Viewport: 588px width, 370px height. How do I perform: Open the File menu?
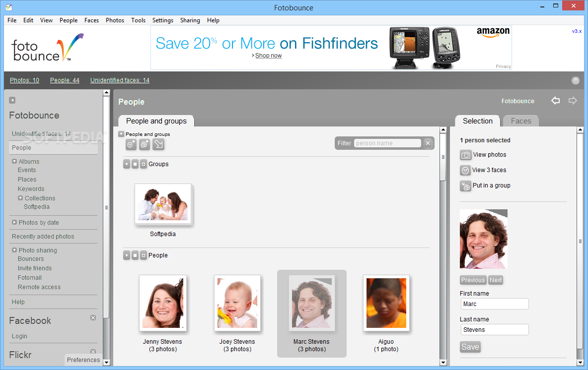click(x=12, y=20)
